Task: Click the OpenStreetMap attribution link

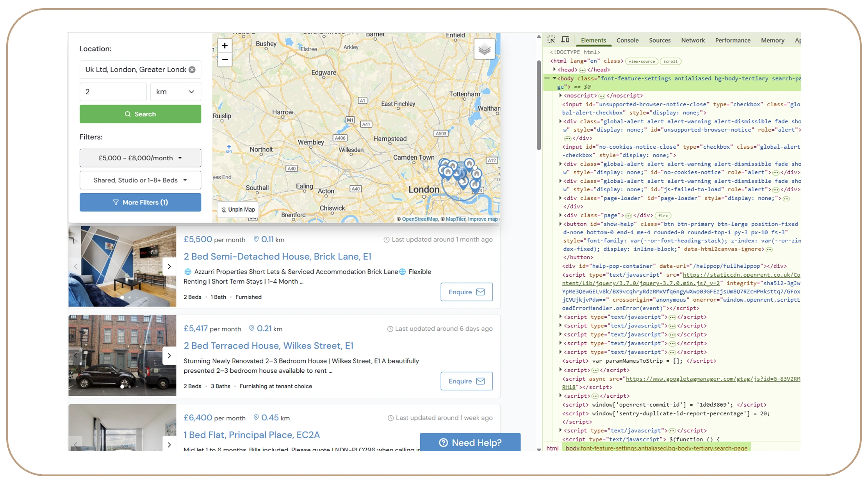Action: coord(420,219)
